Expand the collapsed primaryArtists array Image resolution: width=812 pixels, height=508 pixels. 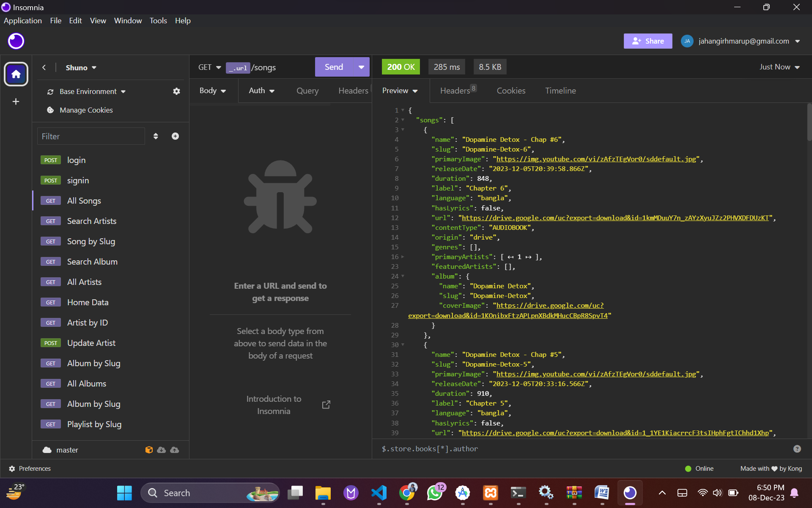pyautogui.click(x=403, y=257)
